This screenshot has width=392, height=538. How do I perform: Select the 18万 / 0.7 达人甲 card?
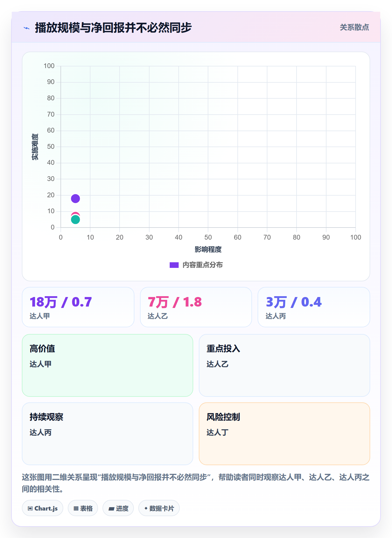point(78,307)
